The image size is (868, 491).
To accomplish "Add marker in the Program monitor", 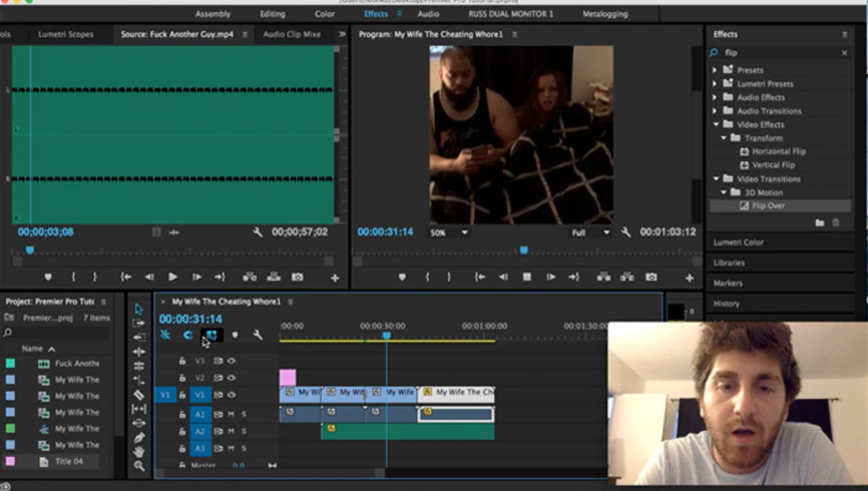I will (402, 277).
